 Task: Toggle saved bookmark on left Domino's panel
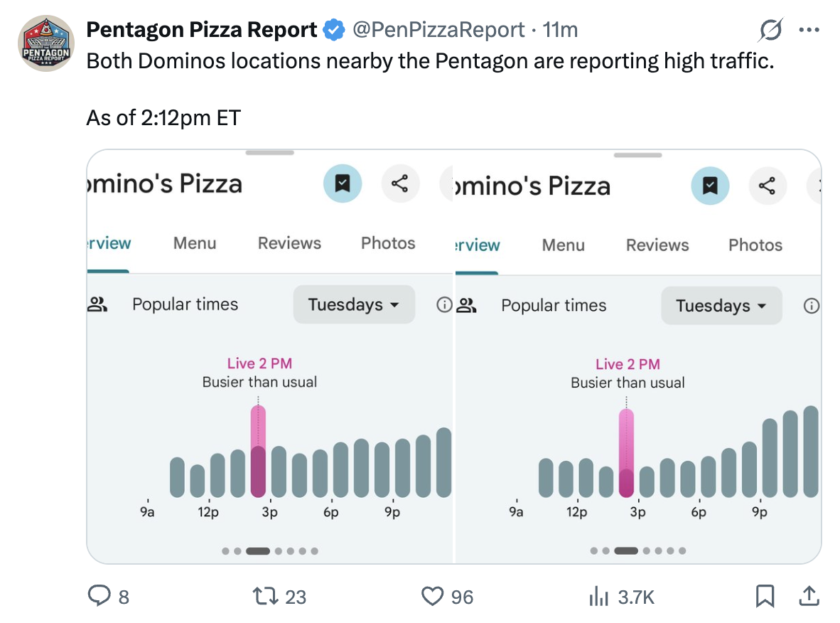click(343, 184)
